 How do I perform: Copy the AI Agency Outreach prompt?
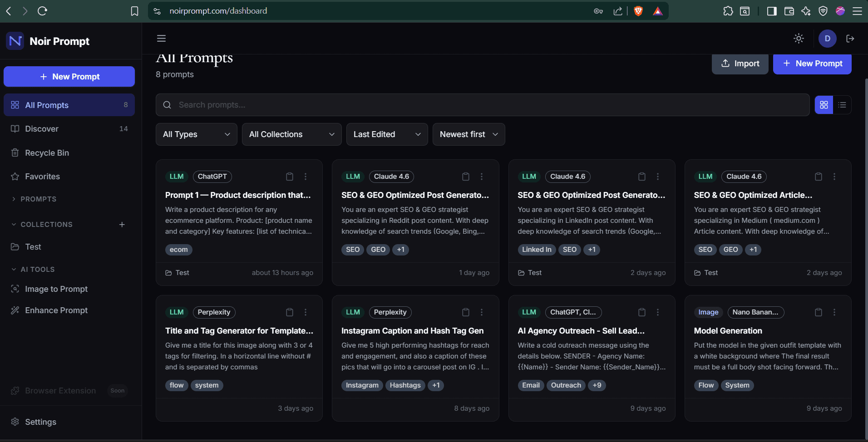click(x=642, y=312)
